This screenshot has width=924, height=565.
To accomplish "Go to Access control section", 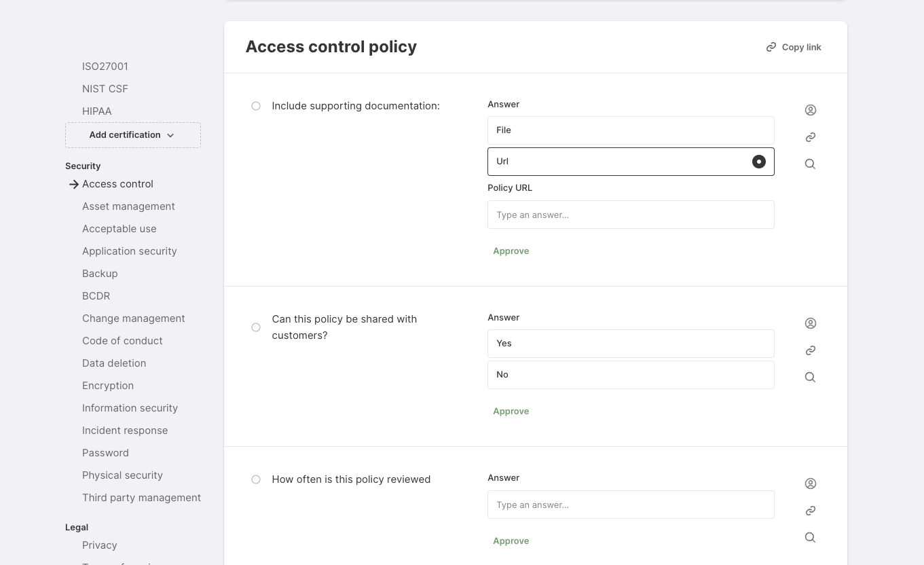I will [x=117, y=184].
